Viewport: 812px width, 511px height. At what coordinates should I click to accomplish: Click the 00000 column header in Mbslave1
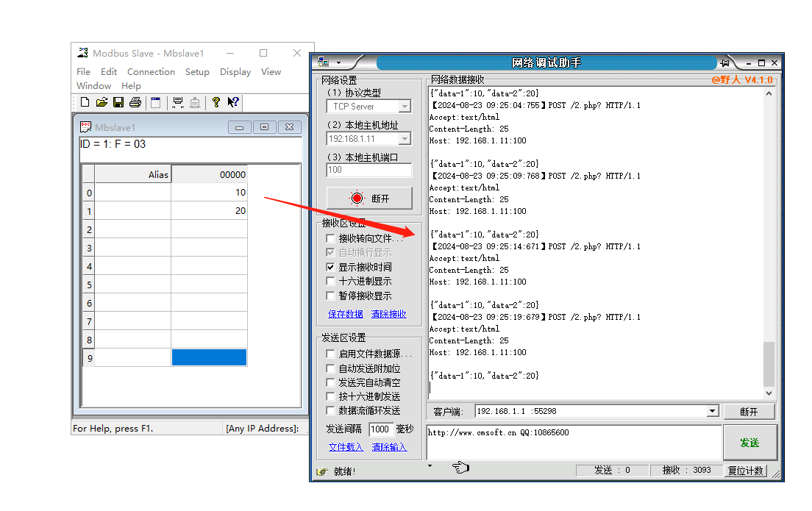coord(209,174)
